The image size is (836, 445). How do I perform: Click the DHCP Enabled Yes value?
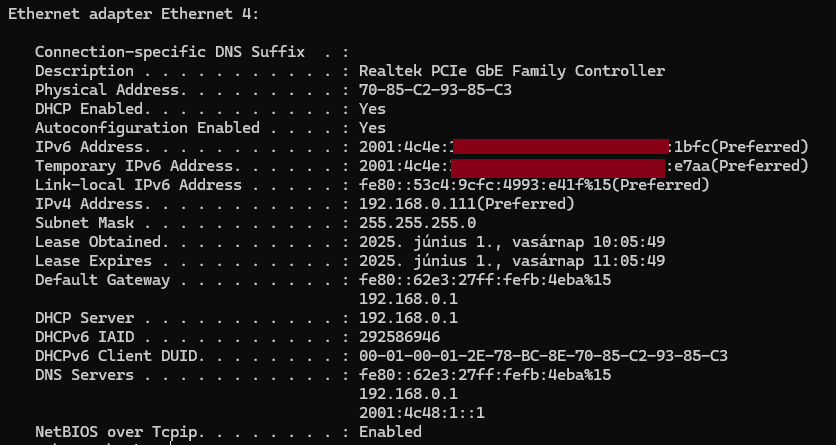372,109
